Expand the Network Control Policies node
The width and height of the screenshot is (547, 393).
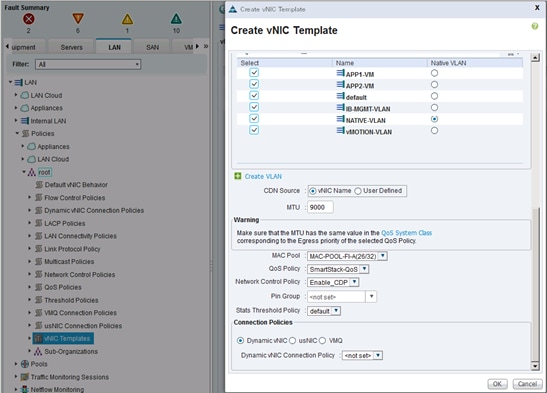30,274
